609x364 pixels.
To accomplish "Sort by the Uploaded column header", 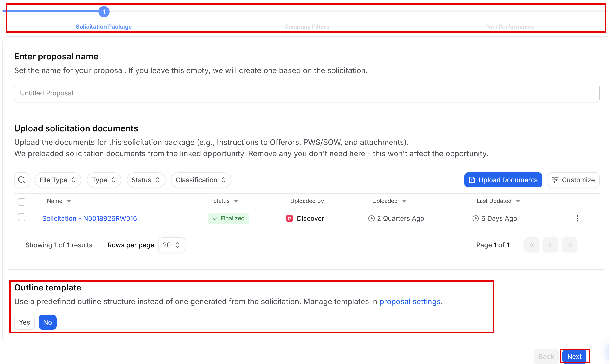I will click(x=389, y=201).
